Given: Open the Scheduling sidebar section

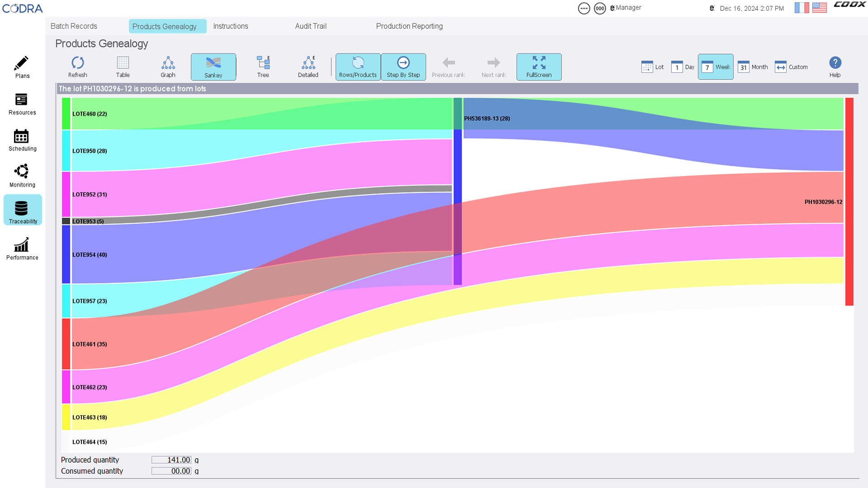Looking at the screenshot, I should (x=22, y=140).
